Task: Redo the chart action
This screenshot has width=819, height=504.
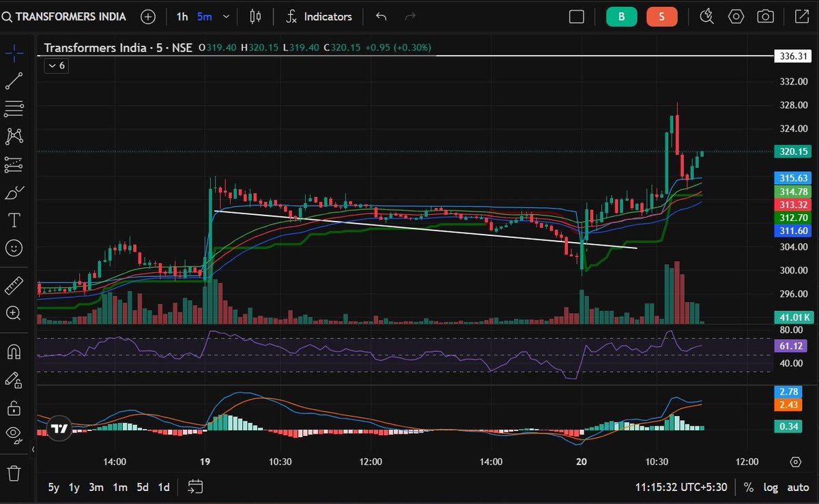Action: [x=410, y=16]
